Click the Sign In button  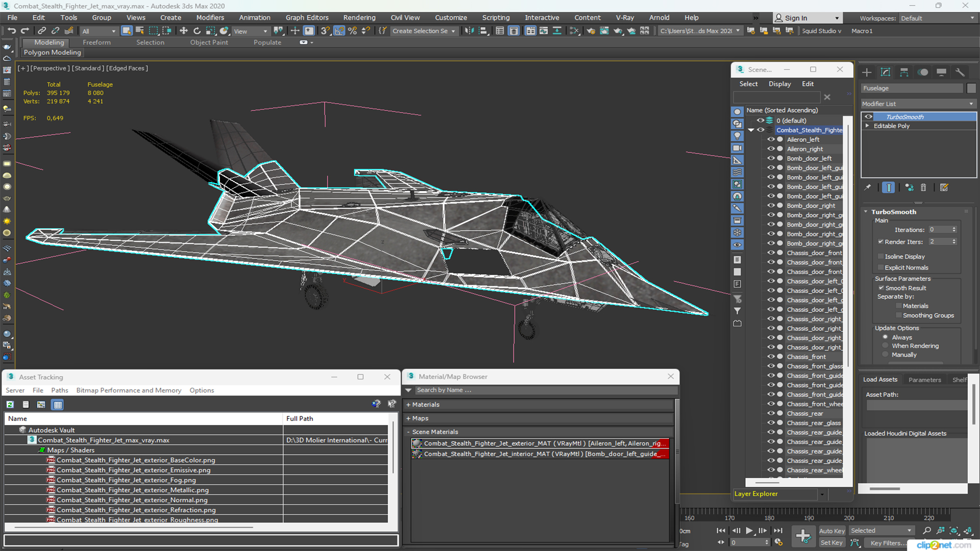(x=807, y=18)
